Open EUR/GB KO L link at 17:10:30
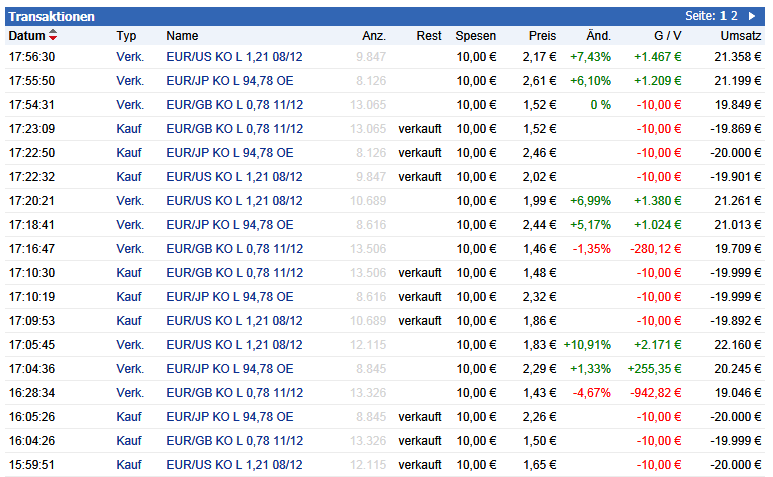Image resolution: width=773 pixels, height=477 pixels. click(235, 273)
